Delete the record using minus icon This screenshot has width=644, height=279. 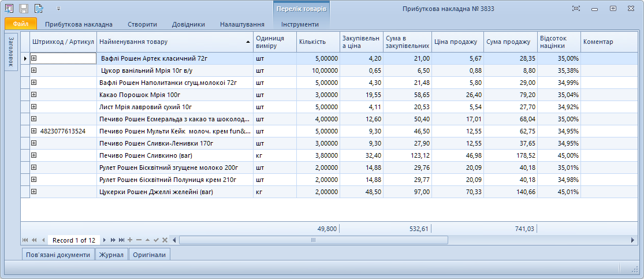(139, 240)
